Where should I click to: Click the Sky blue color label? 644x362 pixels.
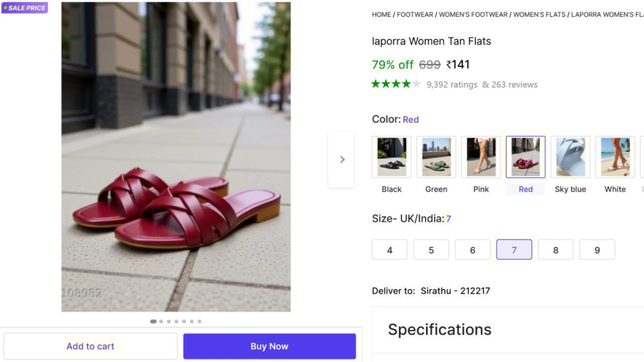tap(570, 189)
